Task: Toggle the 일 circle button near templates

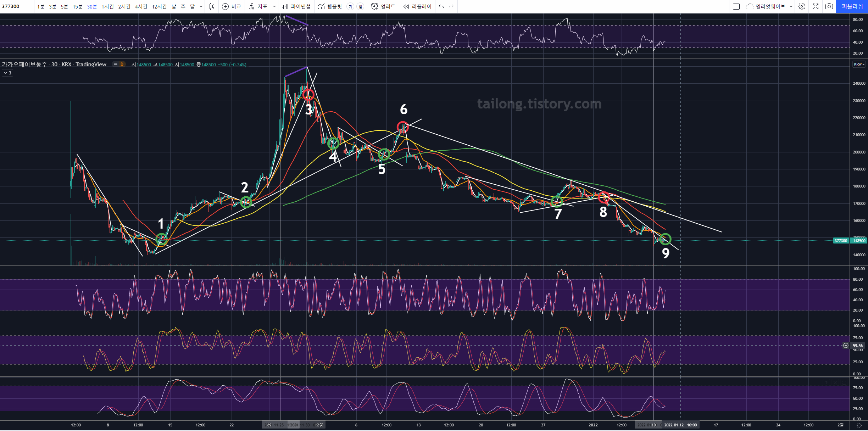Action: tap(360, 6)
